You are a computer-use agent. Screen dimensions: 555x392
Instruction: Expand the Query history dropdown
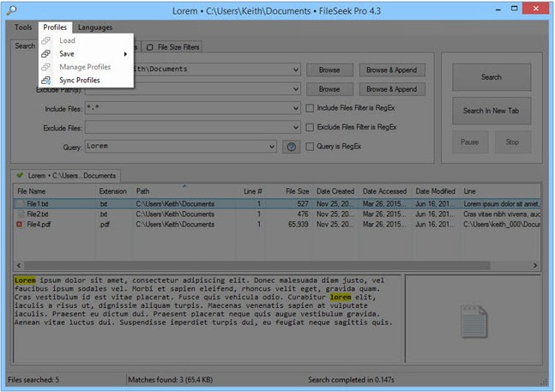271,146
